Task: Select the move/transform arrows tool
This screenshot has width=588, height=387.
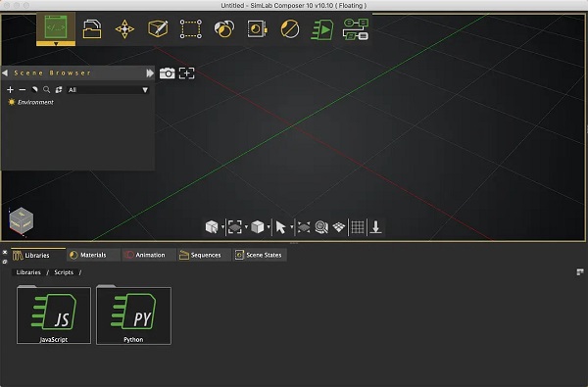Action: click(x=124, y=28)
